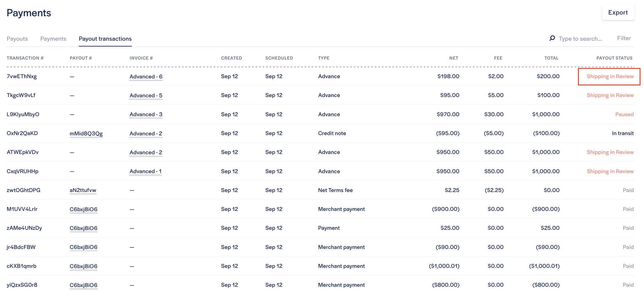
Task: Open invoice Advanced - 1 link
Action: (145, 171)
